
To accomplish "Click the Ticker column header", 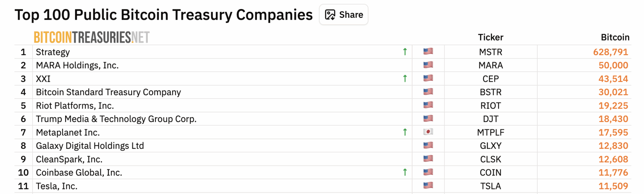I will coord(490,37).
